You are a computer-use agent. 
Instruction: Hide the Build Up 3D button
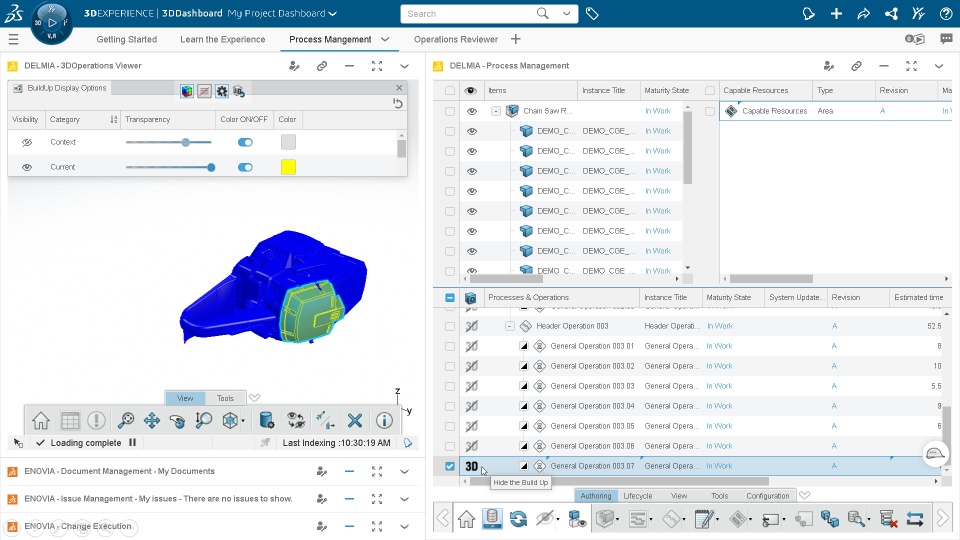471,467
